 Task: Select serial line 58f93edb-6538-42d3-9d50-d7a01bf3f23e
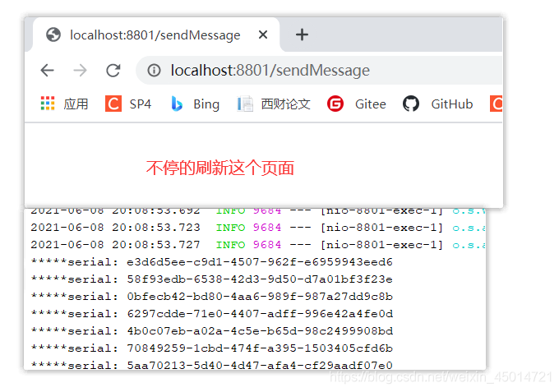212,279
